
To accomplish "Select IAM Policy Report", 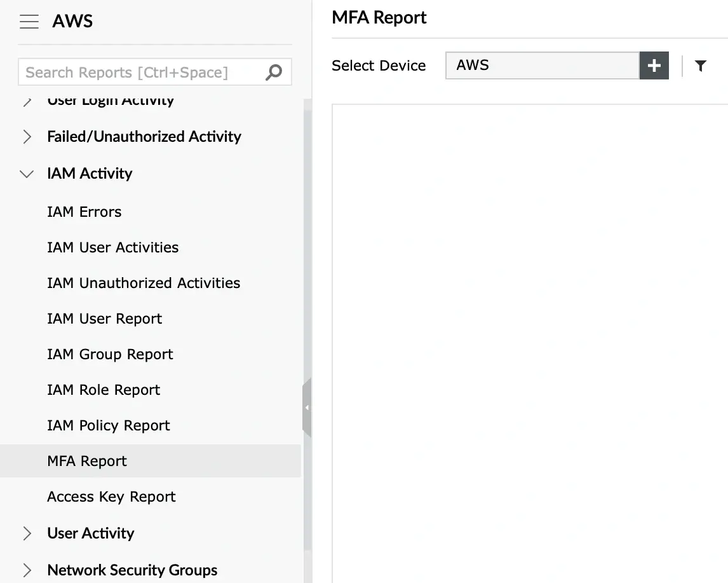I will tap(109, 425).
